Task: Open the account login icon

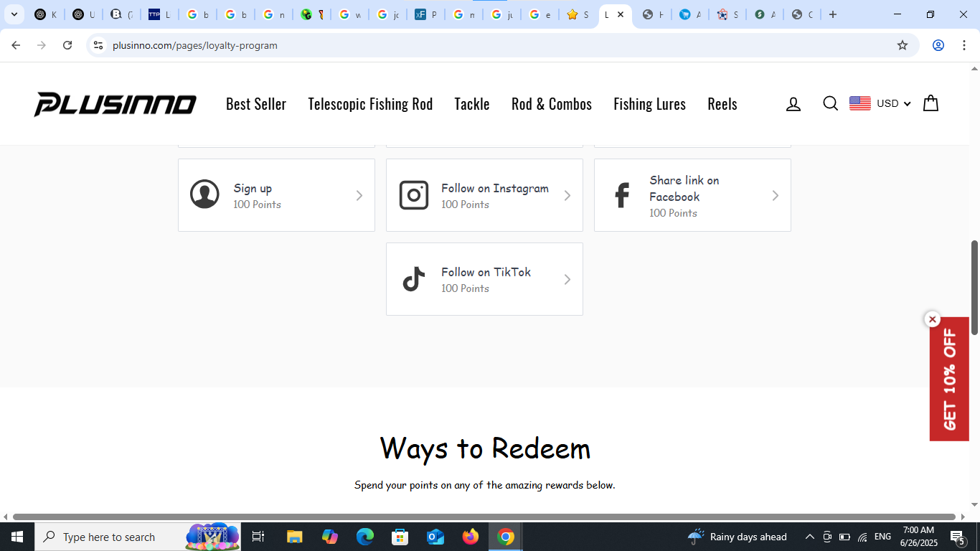Action: [793, 104]
